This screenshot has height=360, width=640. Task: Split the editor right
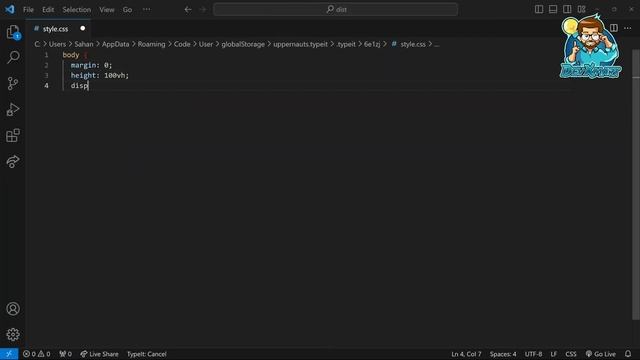613,28
